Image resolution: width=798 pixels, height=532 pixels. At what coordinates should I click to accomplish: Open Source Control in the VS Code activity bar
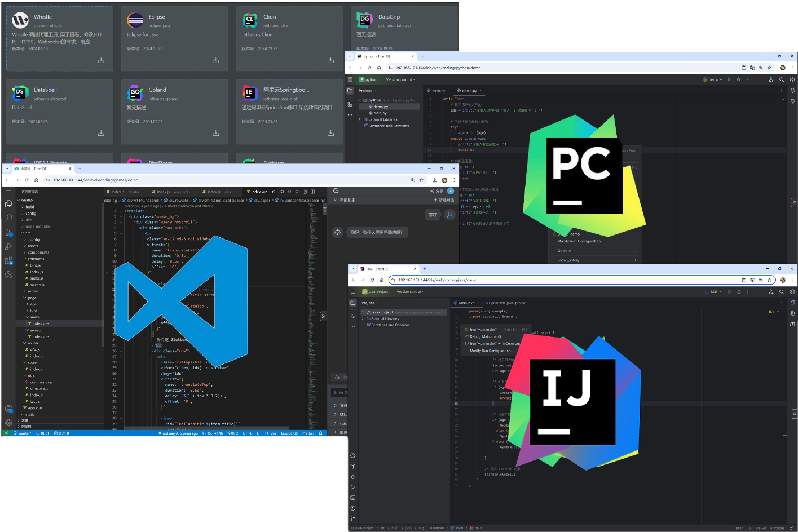[x=8, y=232]
